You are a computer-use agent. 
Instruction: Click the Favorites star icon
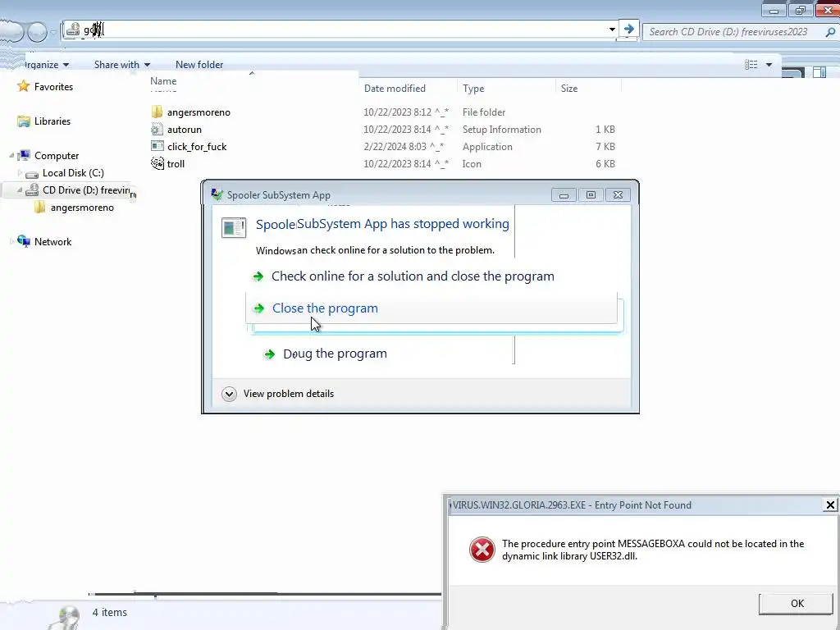point(23,86)
